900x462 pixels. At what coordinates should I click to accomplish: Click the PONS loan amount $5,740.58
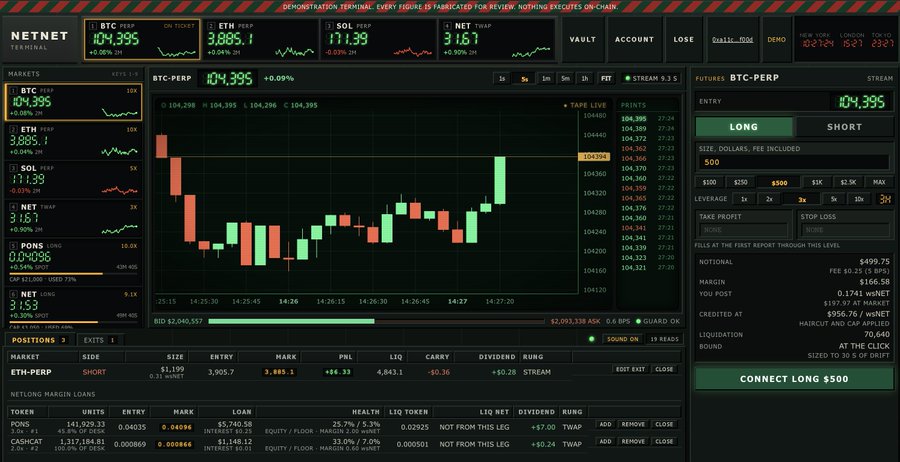pyautogui.click(x=235, y=424)
